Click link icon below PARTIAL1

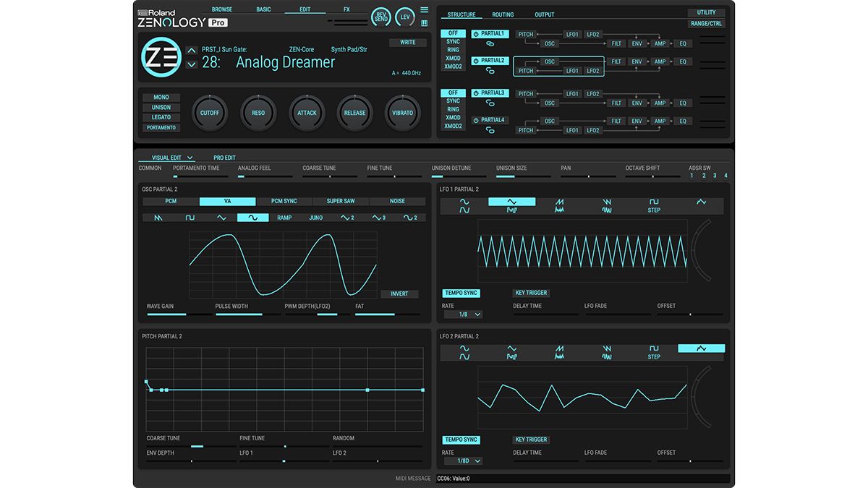tap(490, 43)
